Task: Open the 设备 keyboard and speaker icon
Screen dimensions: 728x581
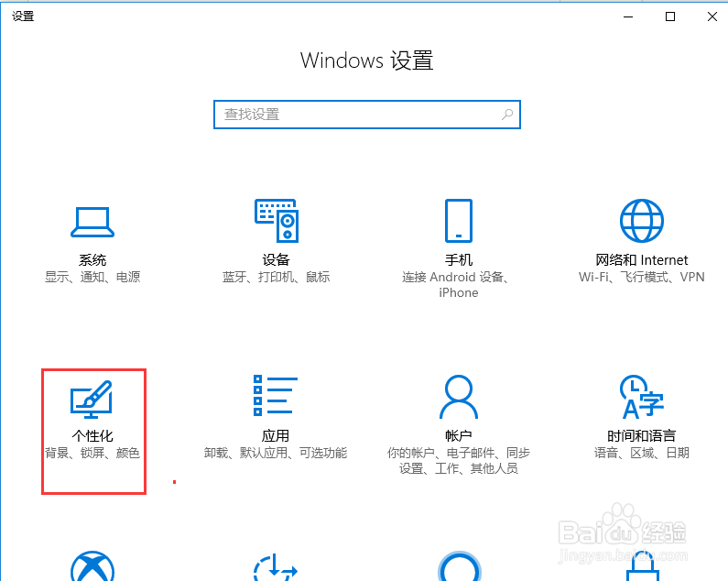Action: pos(277,221)
